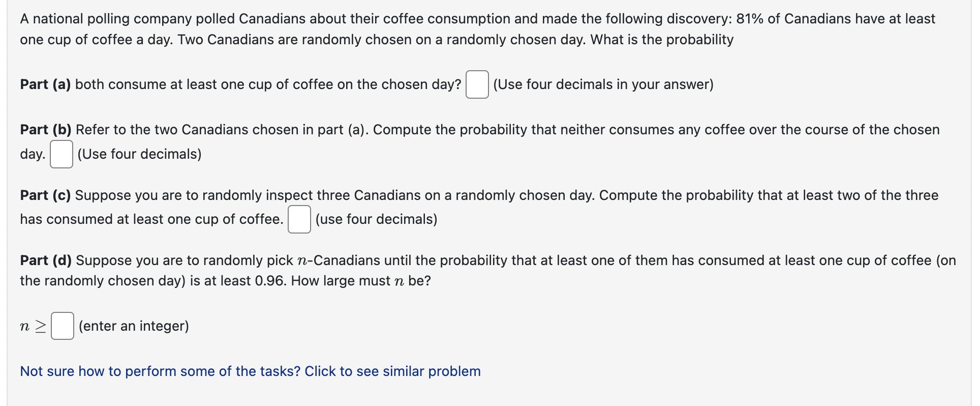Open the similar problem link
The height and width of the screenshot is (406, 980).
(x=249, y=371)
